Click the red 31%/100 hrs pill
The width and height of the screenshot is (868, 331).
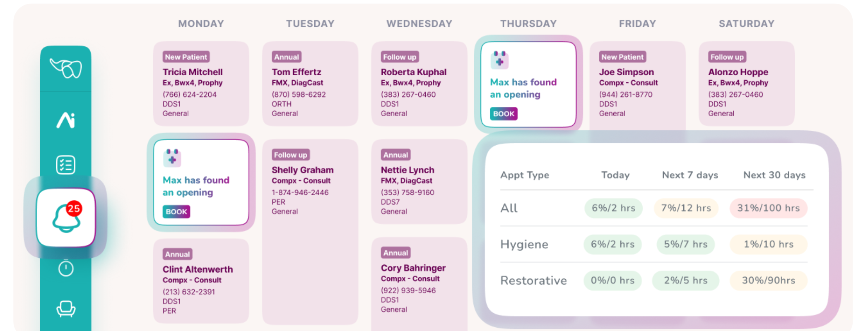click(768, 208)
